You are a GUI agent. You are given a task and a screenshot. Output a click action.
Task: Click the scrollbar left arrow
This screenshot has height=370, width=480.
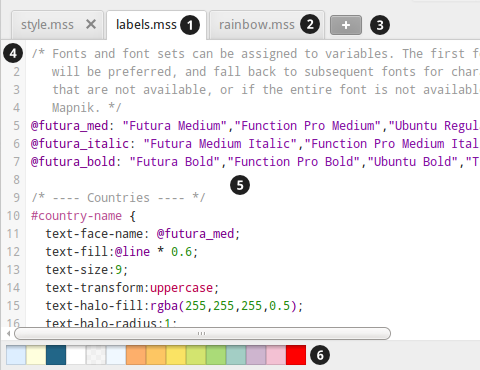tap(8, 333)
